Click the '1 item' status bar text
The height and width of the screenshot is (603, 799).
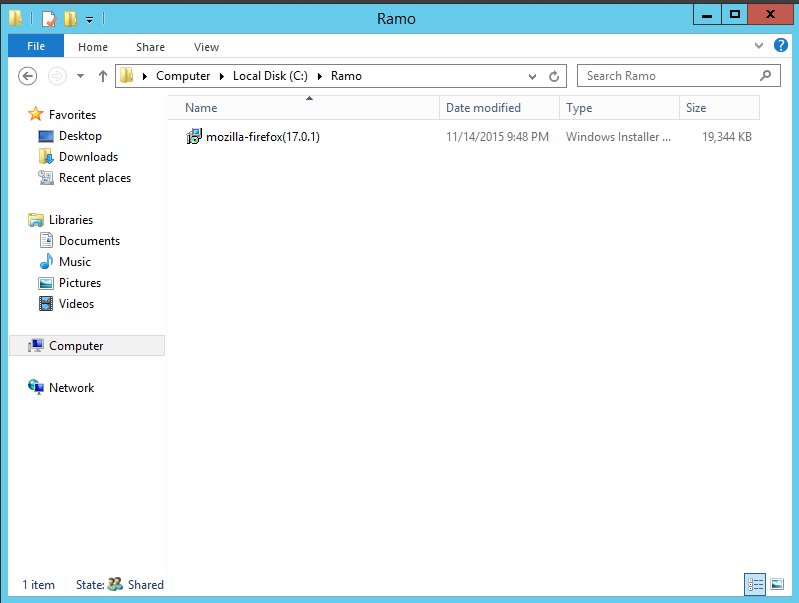[x=38, y=585]
